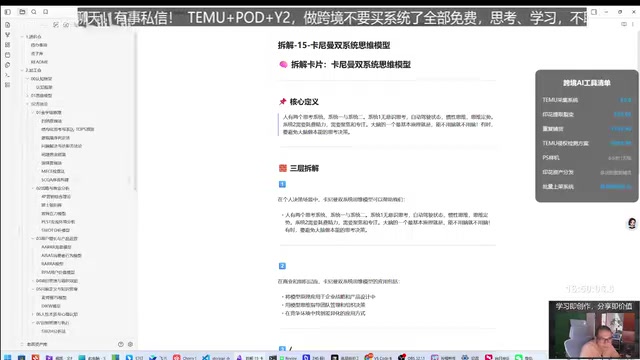Expand the '01' subfolder under folder 2
This screenshot has height=360, width=640.
pyautogui.click(x=27, y=96)
